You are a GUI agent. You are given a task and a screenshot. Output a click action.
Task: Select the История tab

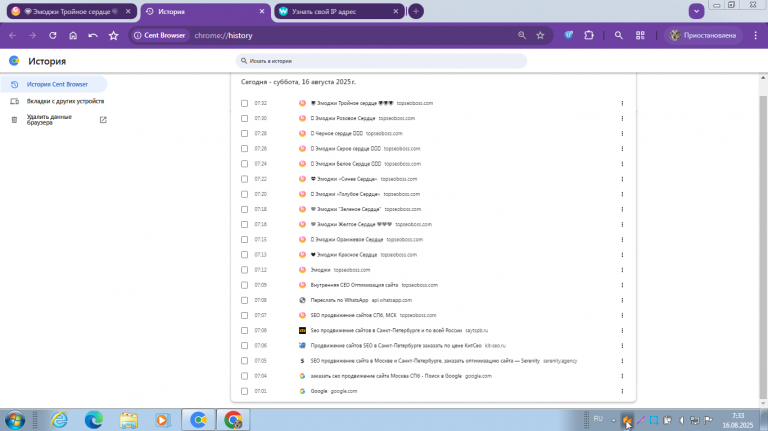tap(205, 11)
